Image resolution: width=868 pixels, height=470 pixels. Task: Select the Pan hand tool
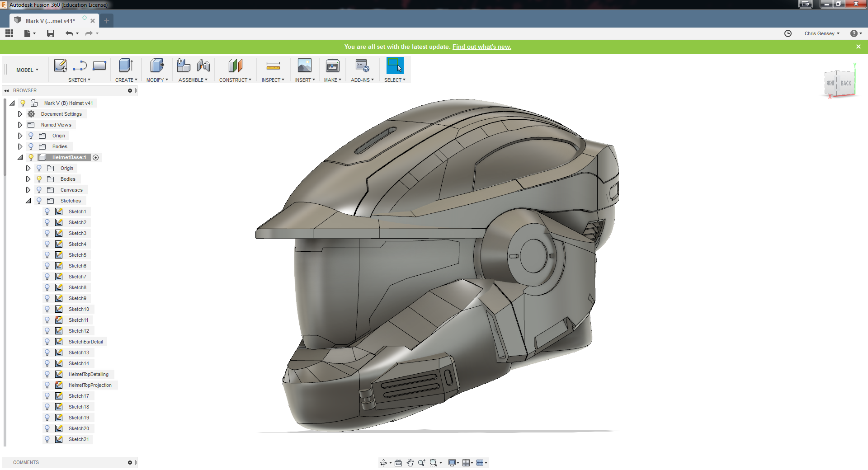click(x=410, y=463)
